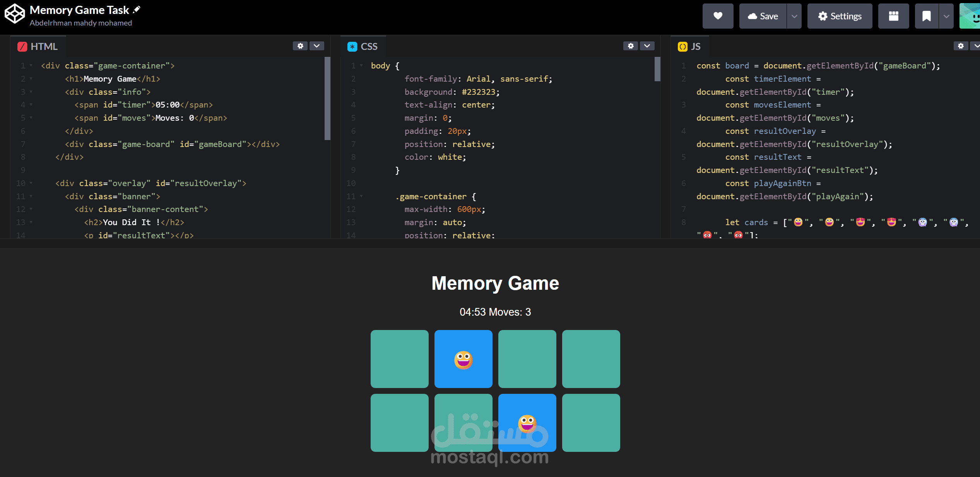The image size is (980, 477).
Task: Expand the Save options dropdown arrow
Action: [x=794, y=16]
